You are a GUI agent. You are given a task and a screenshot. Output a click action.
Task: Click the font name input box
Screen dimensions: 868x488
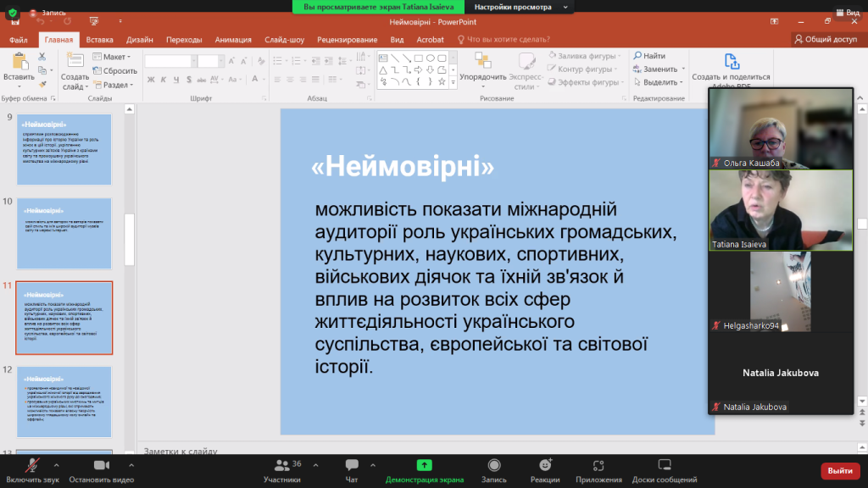pos(168,61)
